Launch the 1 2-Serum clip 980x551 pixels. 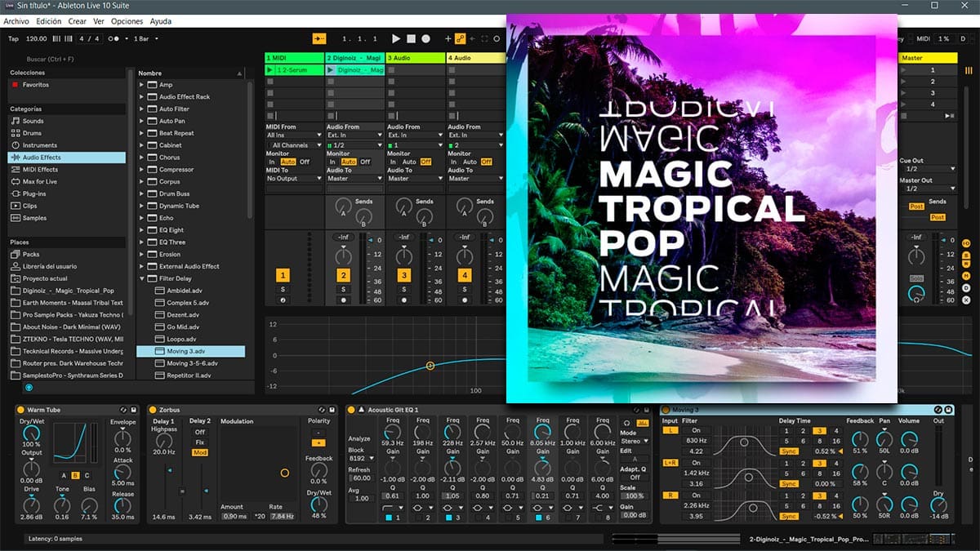(271, 70)
